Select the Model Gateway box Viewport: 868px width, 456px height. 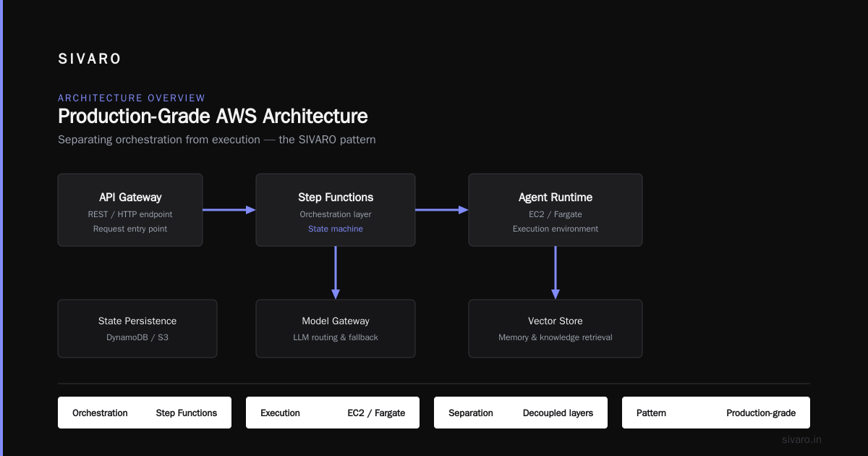336,329
